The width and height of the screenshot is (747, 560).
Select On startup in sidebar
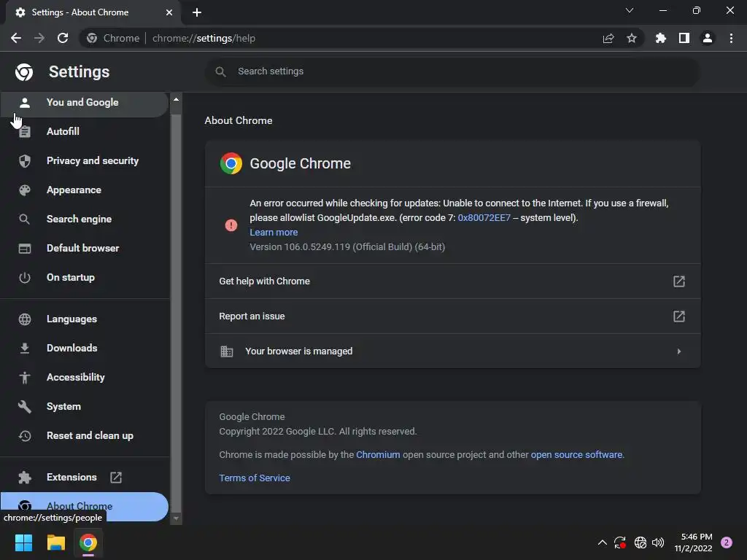[x=84, y=277]
